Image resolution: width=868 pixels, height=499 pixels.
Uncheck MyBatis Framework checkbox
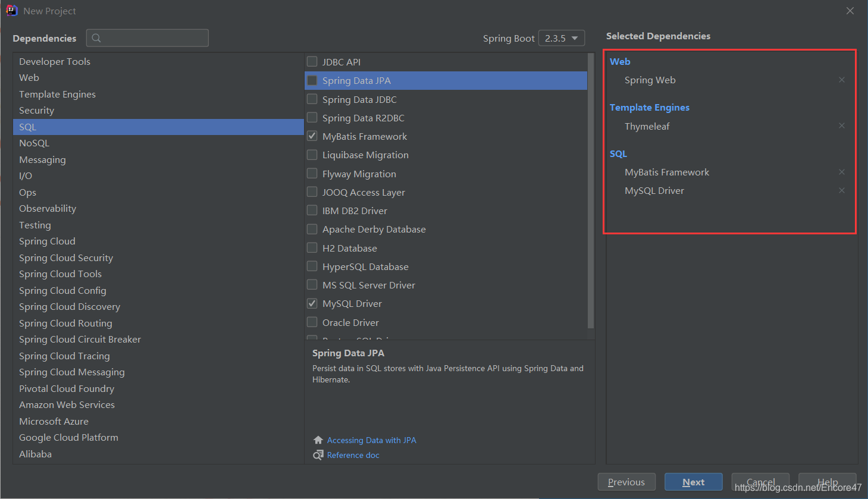point(312,136)
